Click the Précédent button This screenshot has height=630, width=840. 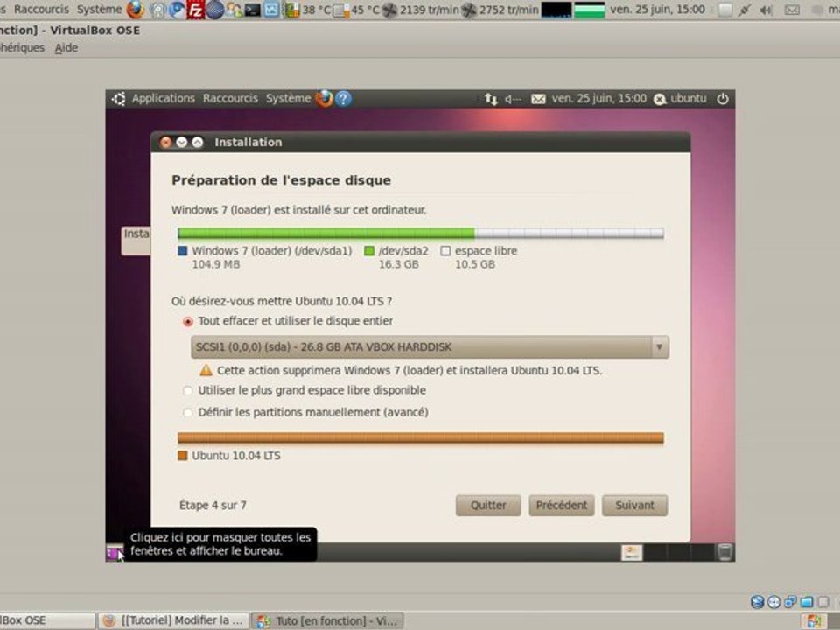pyautogui.click(x=562, y=505)
